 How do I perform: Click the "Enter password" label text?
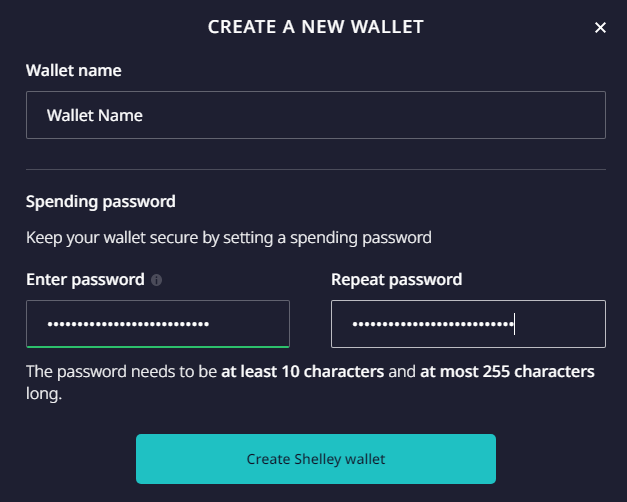[x=85, y=279]
